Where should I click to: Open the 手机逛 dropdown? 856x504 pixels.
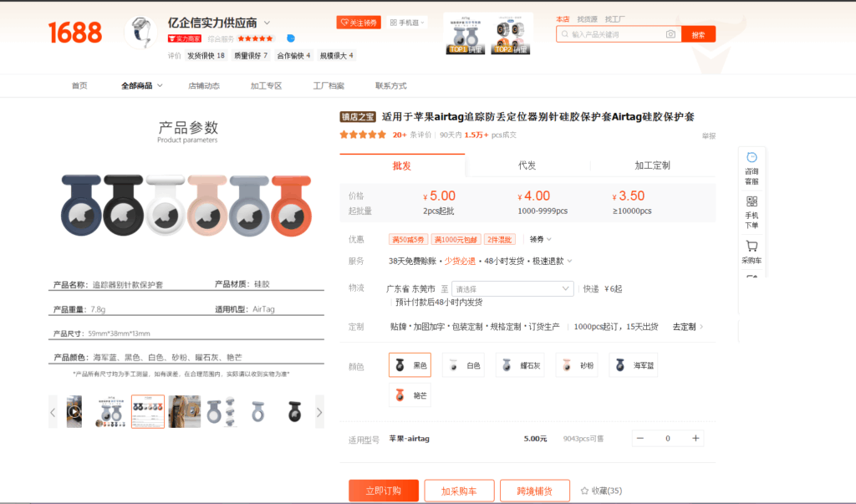(407, 23)
